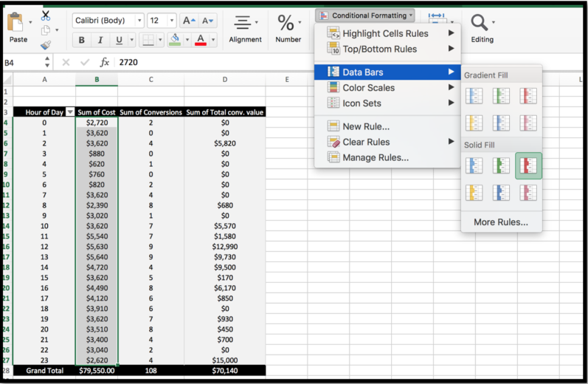
Task: Select column B header
Action: (x=97, y=80)
